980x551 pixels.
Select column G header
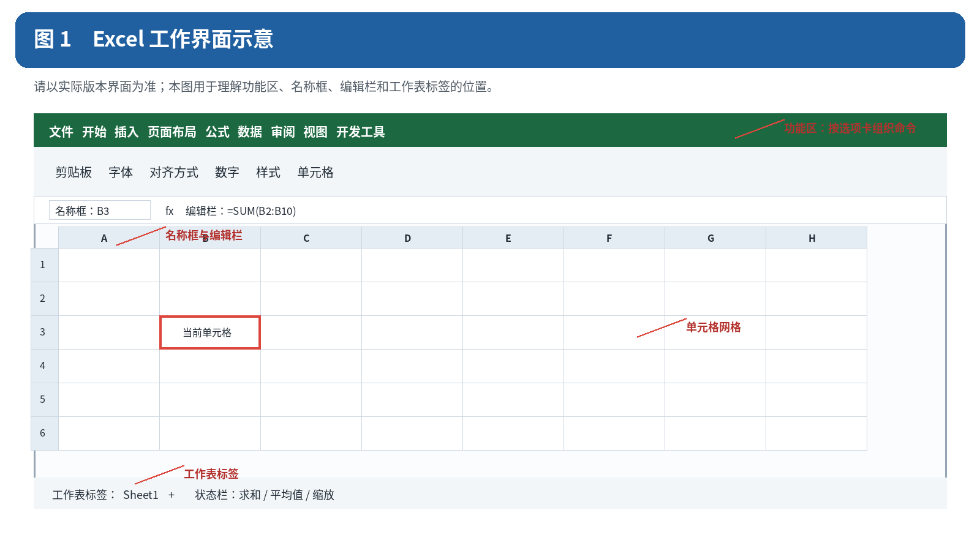coord(715,238)
